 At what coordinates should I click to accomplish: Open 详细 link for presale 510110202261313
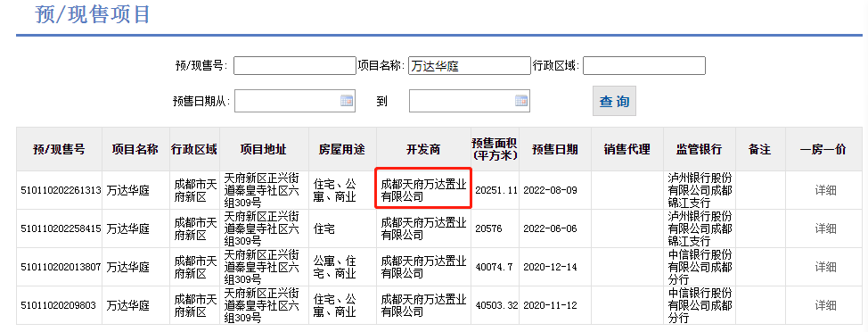click(825, 190)
